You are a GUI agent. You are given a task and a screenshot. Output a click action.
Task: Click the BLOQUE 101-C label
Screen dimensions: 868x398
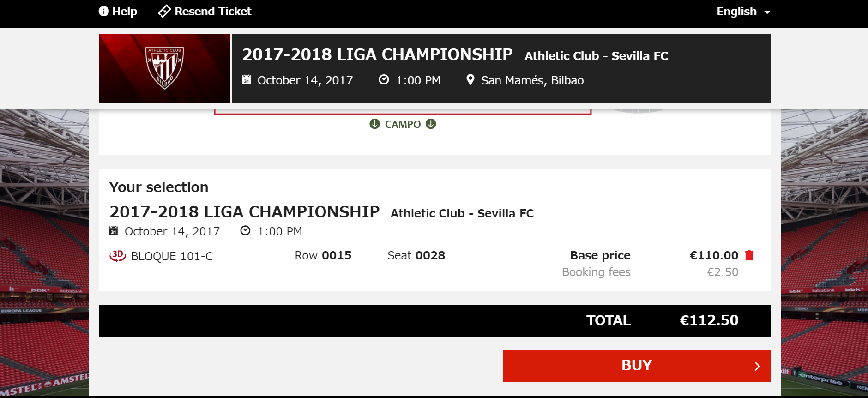(x=172, y=256)
